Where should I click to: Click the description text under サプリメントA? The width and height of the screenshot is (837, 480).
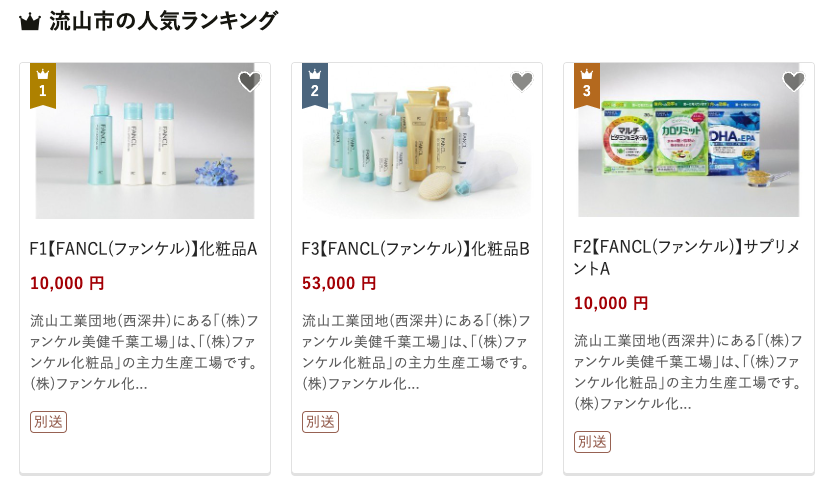688,372
